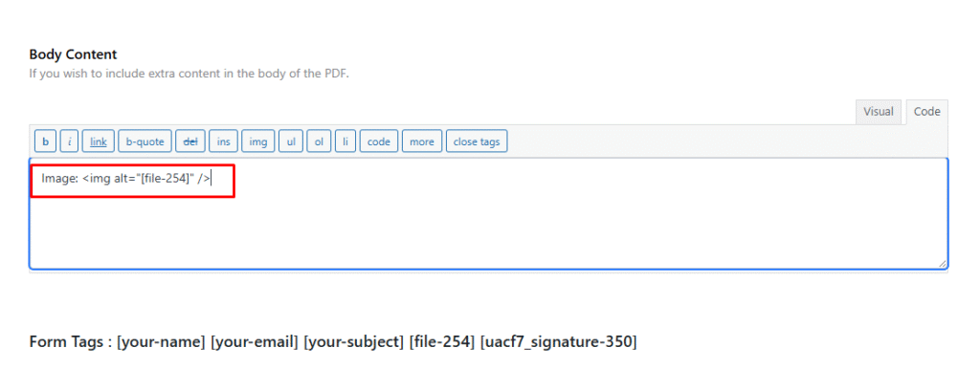Screen dimensions: 980x369
Task: Apply bold with the b quicktag button
Action: pos(45,141)
